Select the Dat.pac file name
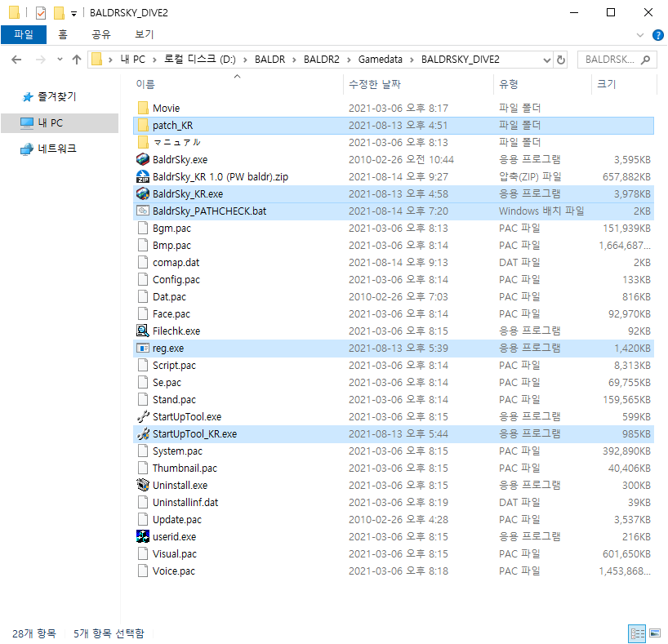The image size is (668, 644). coord(169,296)
